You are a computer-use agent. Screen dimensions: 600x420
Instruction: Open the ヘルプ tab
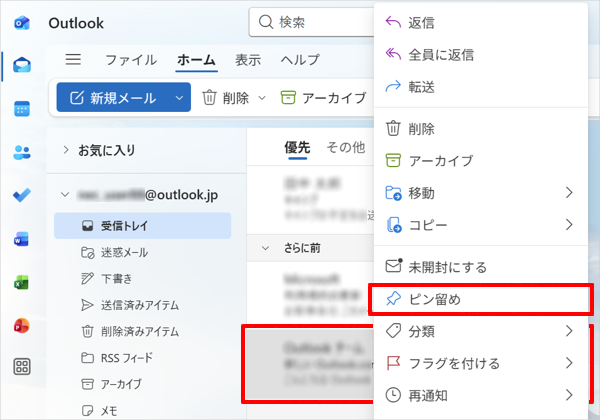(300, 60)
